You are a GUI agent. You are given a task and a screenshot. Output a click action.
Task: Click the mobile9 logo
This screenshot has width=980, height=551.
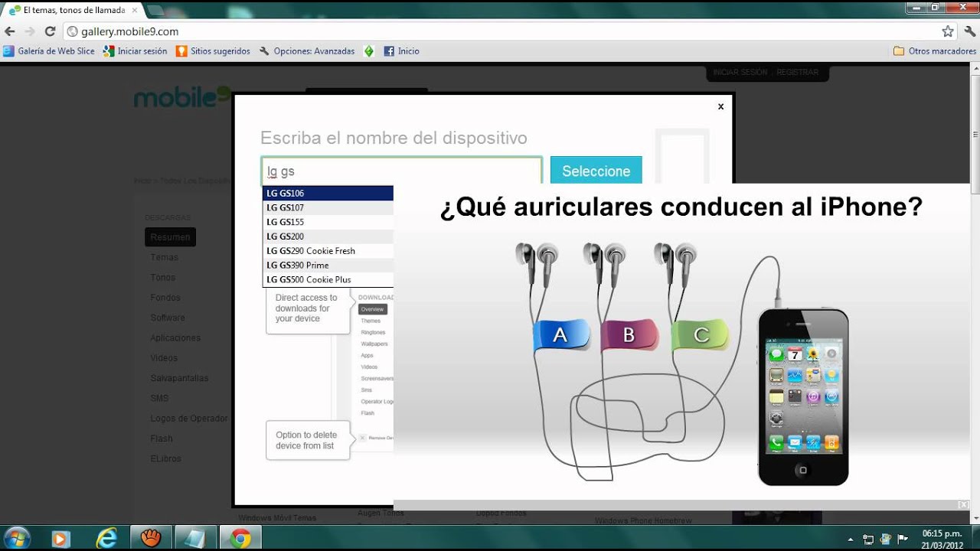(182, 97)
